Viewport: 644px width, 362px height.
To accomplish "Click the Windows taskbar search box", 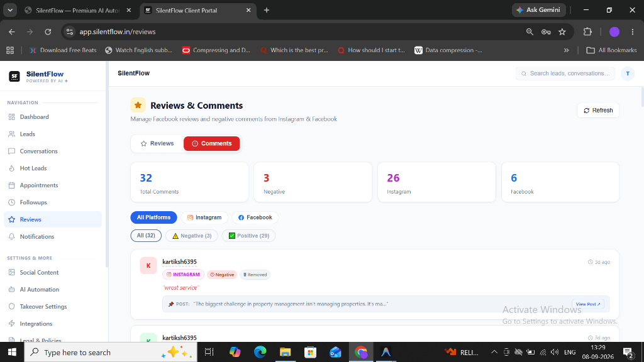I will click(x=111, y=352).
